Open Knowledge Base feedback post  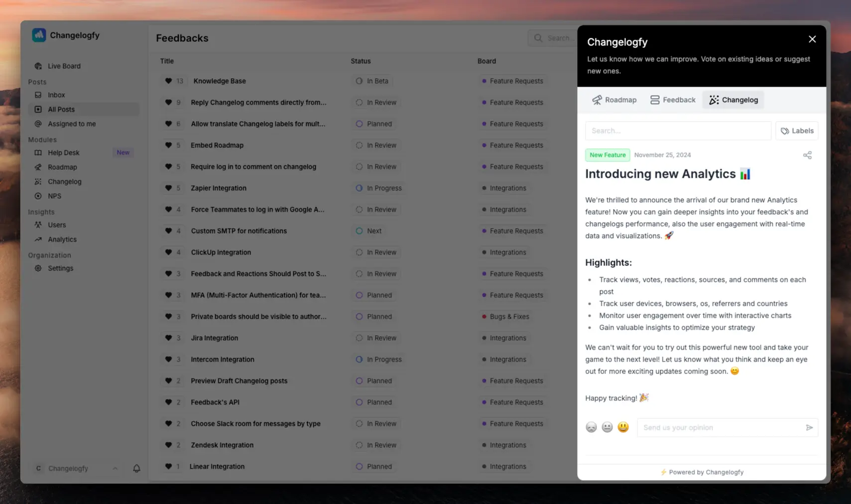(x=219, y=81)
